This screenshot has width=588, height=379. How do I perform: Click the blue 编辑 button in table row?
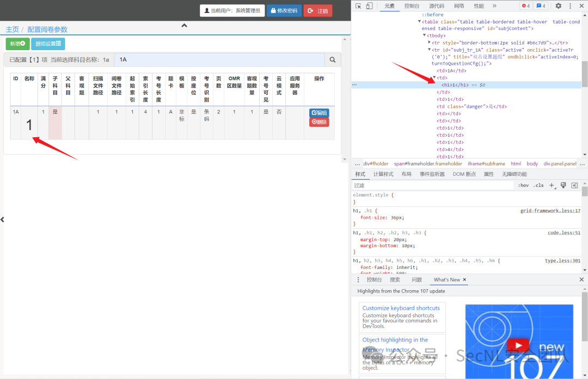tap(319, 113)
